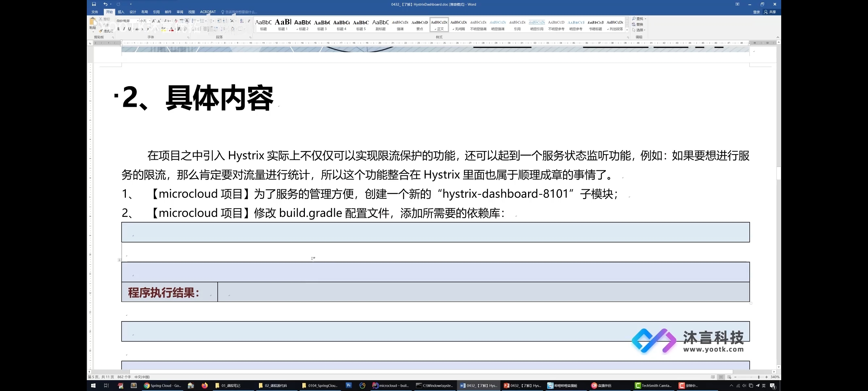This screenshot has height=391, width=868.
Task: Open Firefox from the taskbar
Action: click(x=205, y=386)
